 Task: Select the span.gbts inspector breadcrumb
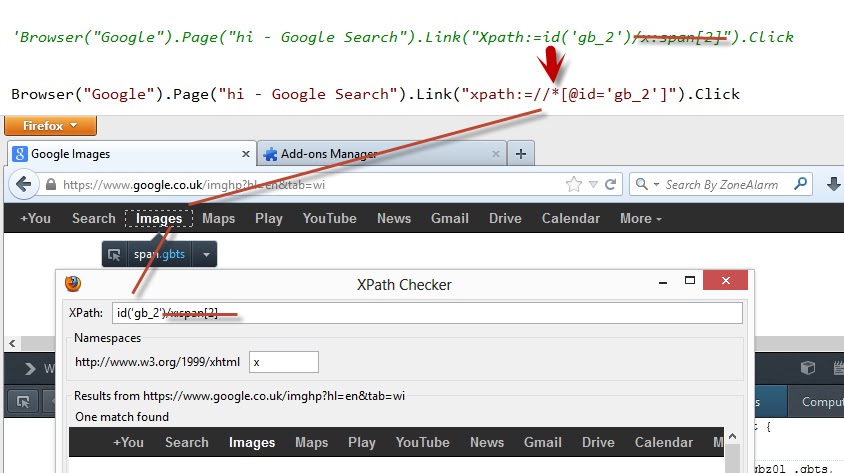159,255
